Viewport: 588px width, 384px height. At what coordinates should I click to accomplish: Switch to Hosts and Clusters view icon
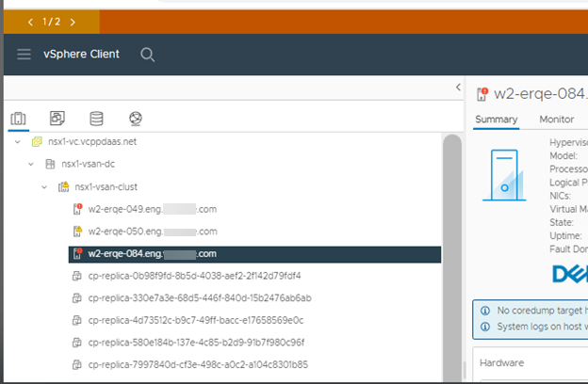coord(19,119)
